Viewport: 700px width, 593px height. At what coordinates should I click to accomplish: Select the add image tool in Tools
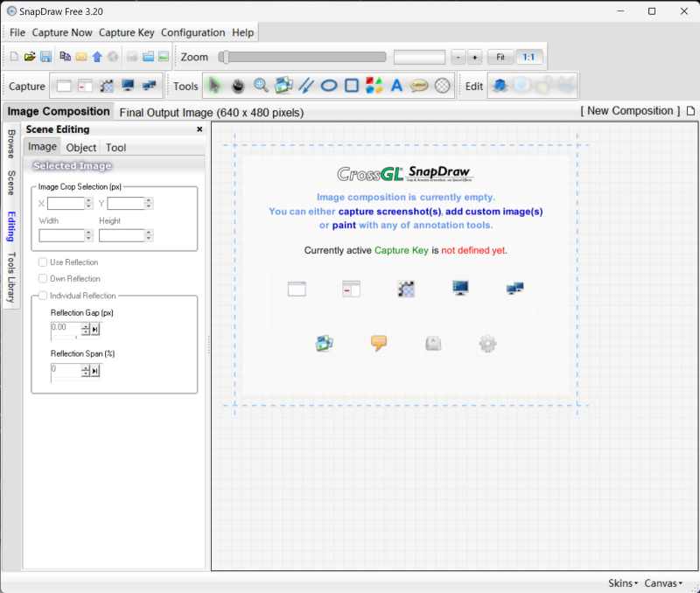point(283,85)
